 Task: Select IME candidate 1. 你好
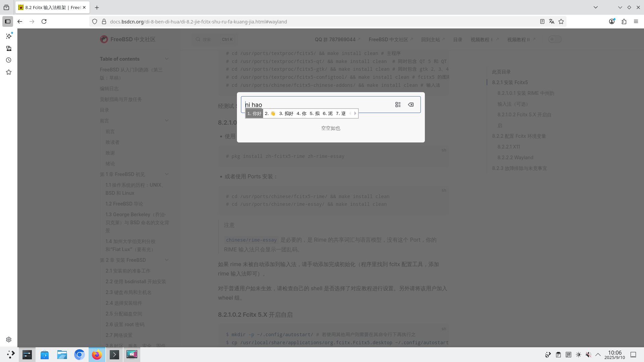tap(254, 114)
